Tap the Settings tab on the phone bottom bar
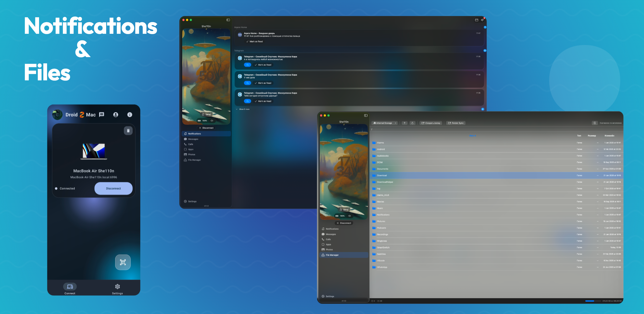The height and width of the screenshot is (314, 644). pyautogui.click(x=117, y=289)
